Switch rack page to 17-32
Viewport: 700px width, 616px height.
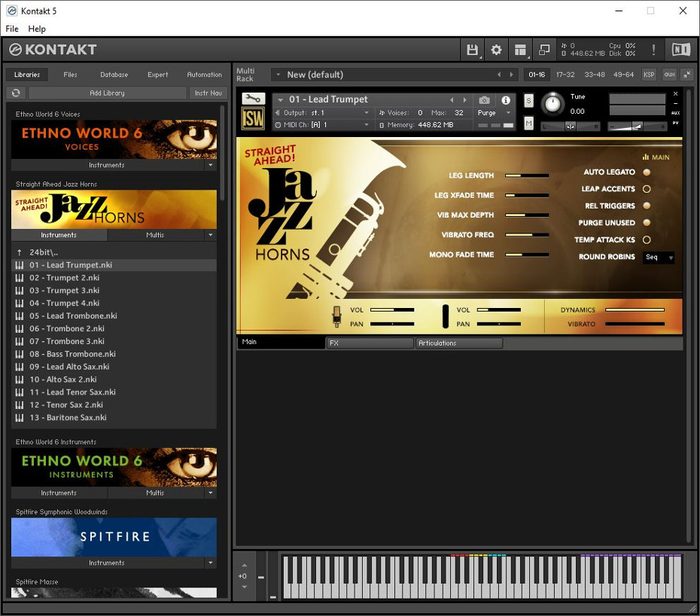click(565, 75)
